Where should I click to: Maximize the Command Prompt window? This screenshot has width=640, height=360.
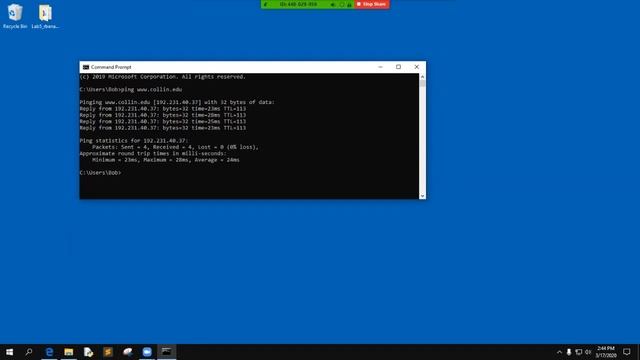[x=398, y=67]
